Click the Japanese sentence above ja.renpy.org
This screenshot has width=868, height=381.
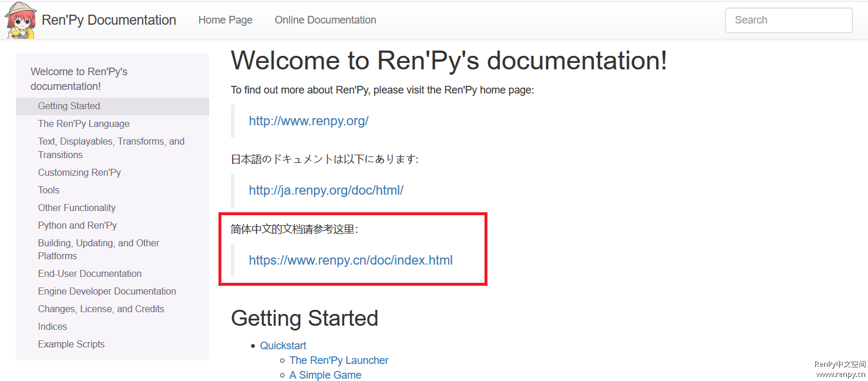pos(325,159)
